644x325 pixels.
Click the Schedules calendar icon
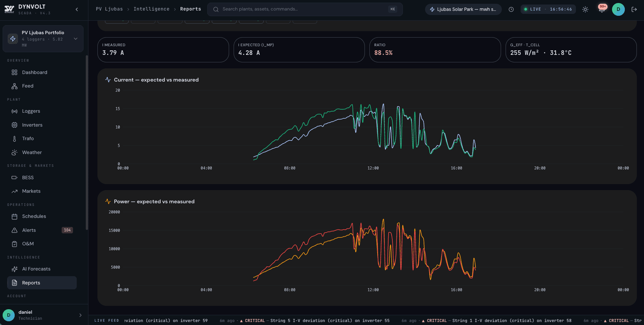point(14,216)
